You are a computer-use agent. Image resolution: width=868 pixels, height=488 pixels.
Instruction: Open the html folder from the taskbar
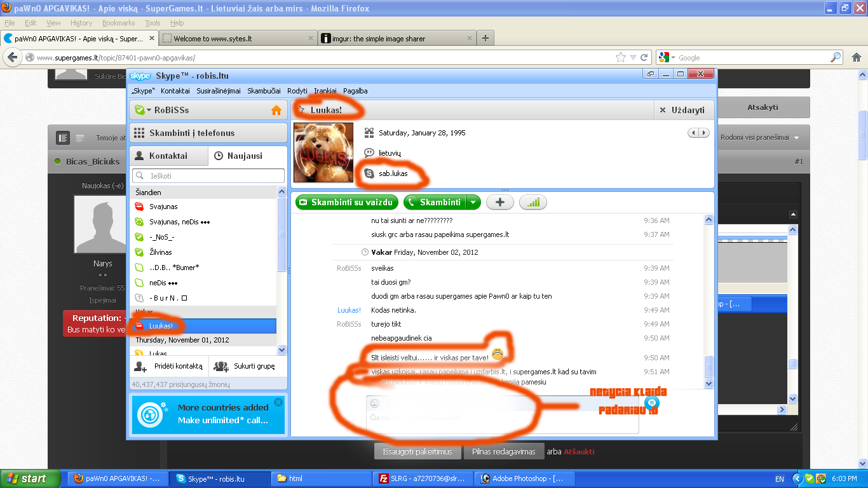tap(322, 478)
